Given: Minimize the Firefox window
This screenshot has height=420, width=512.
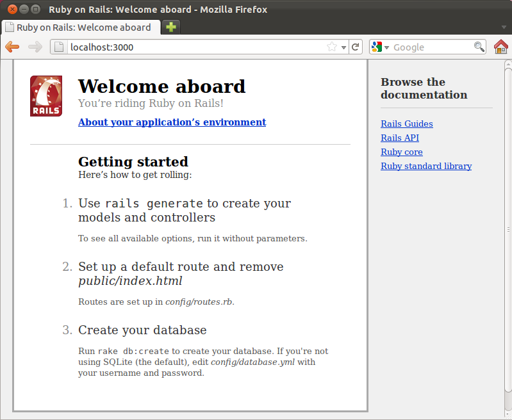Looking at the screenshot, I should pos(24,9).
